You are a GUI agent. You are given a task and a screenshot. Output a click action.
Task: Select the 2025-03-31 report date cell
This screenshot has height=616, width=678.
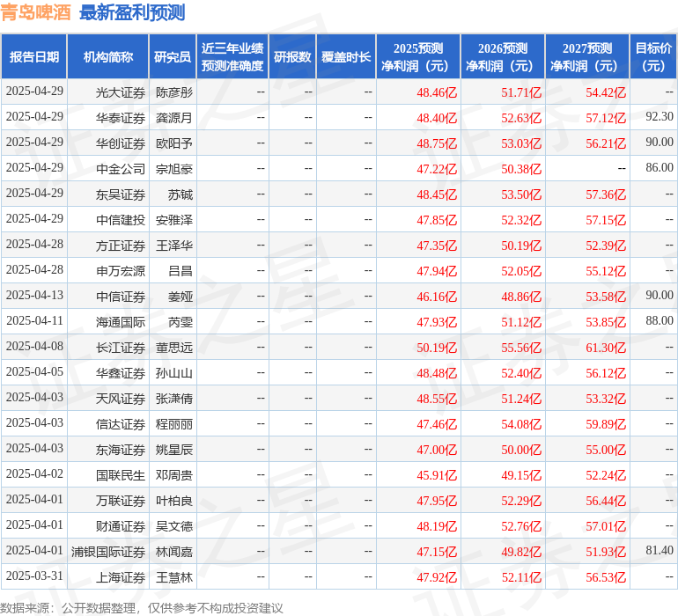(x=34, y=577)
